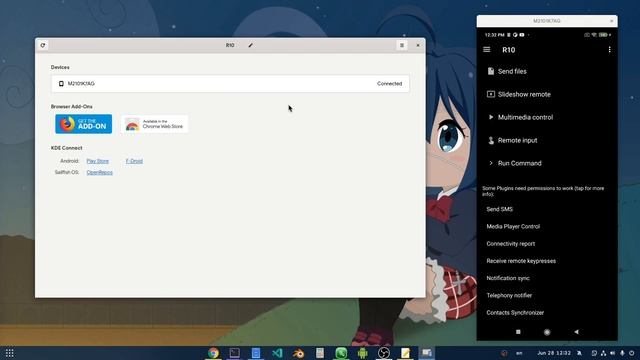
Task: Click the refresh icon in R10 window header
Action: click(x=43, y=45)
